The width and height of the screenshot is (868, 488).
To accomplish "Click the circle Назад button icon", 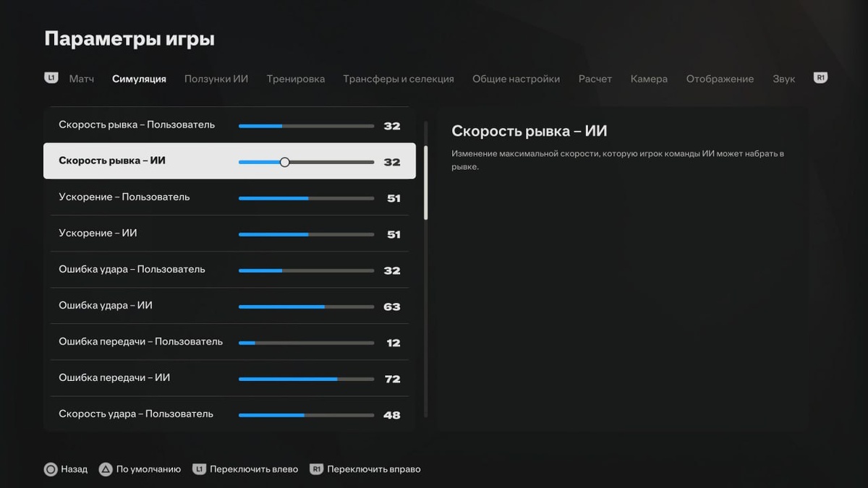I will [x=51, y=469].
